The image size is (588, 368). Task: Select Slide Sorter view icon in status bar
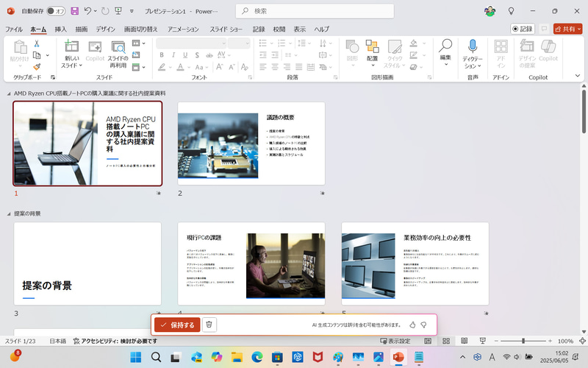(x=446, y=341)
